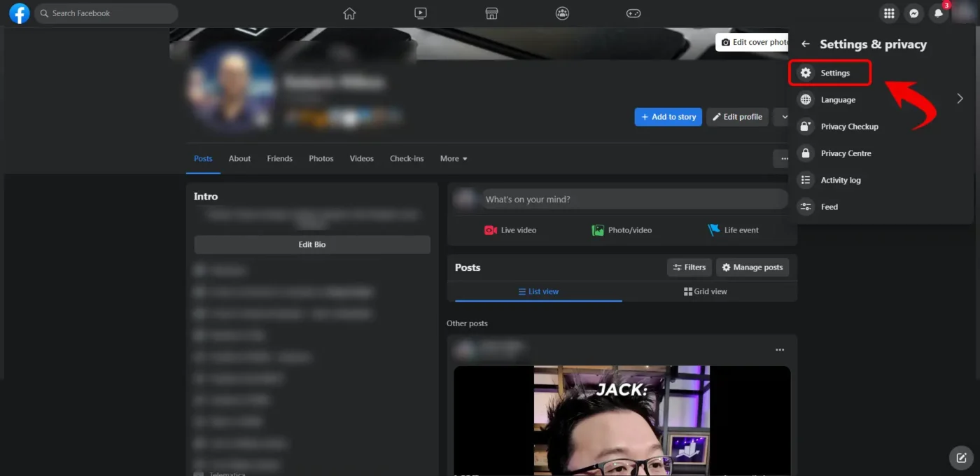Click the Edit Bio button
This screenshot has width=980, height=476.
click(311, 245)
